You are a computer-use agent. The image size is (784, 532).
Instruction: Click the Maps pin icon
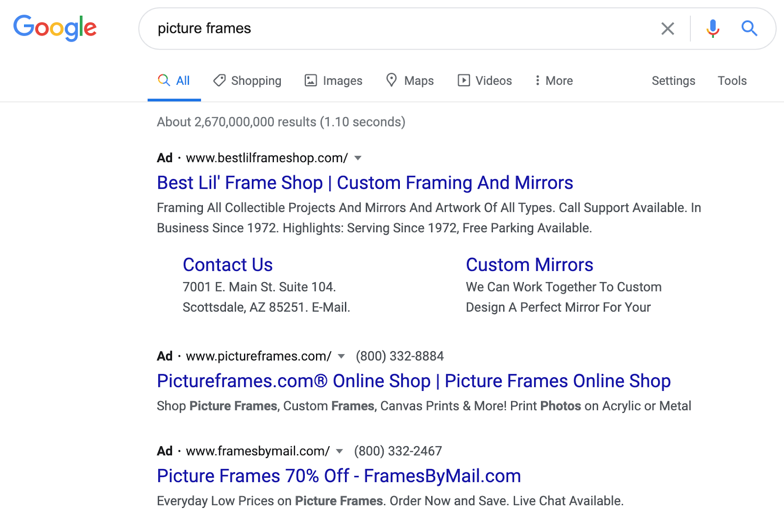click(391, 80)
